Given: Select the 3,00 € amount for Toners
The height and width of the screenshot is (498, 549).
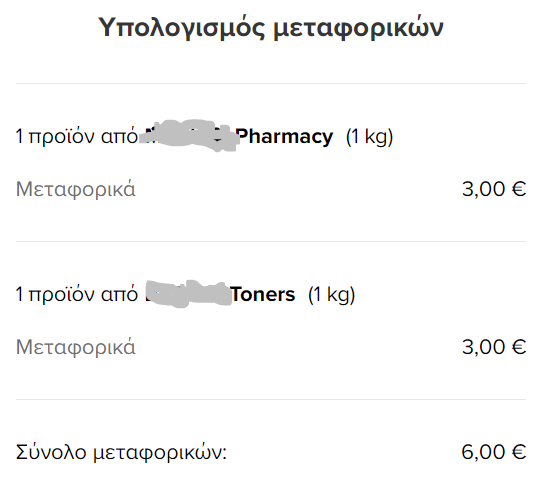Looking at the screenshot, I should point(494,347).
